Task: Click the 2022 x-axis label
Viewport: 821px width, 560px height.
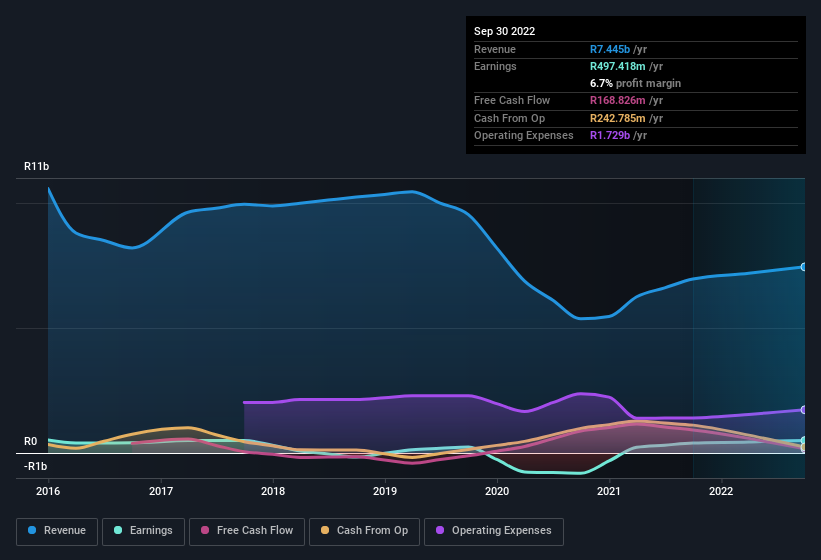Action: (721, 491)
